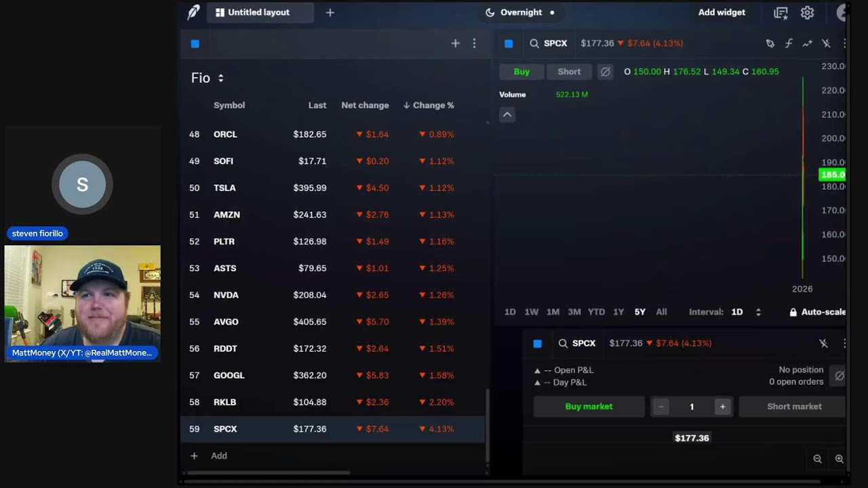Sort the list by Change % column

pyautogui.click(x=429, y=105)
